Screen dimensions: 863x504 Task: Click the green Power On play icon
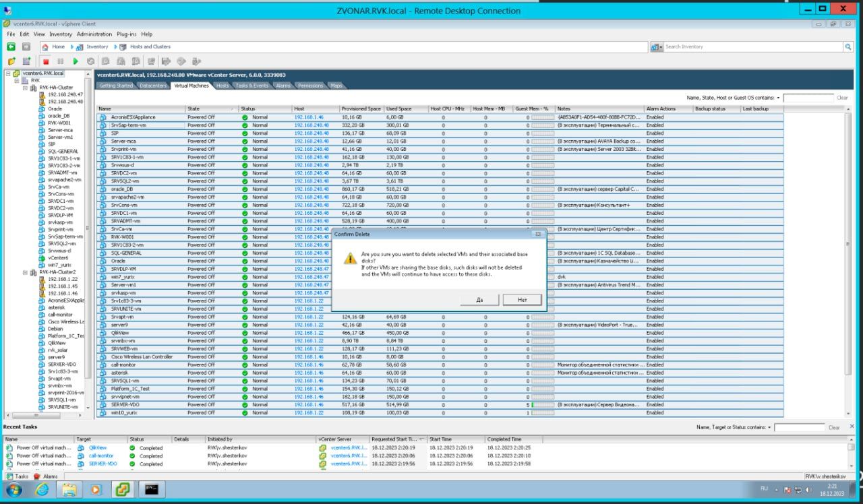76,61
